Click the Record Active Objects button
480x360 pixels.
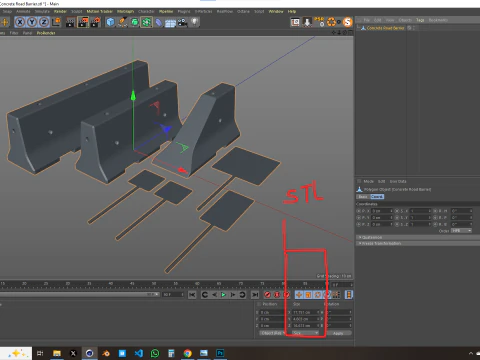click(267, 295)
